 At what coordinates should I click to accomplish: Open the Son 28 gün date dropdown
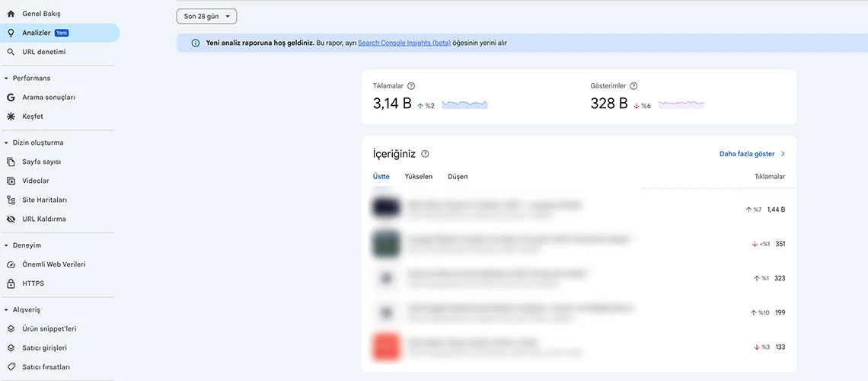click(206, 17)
